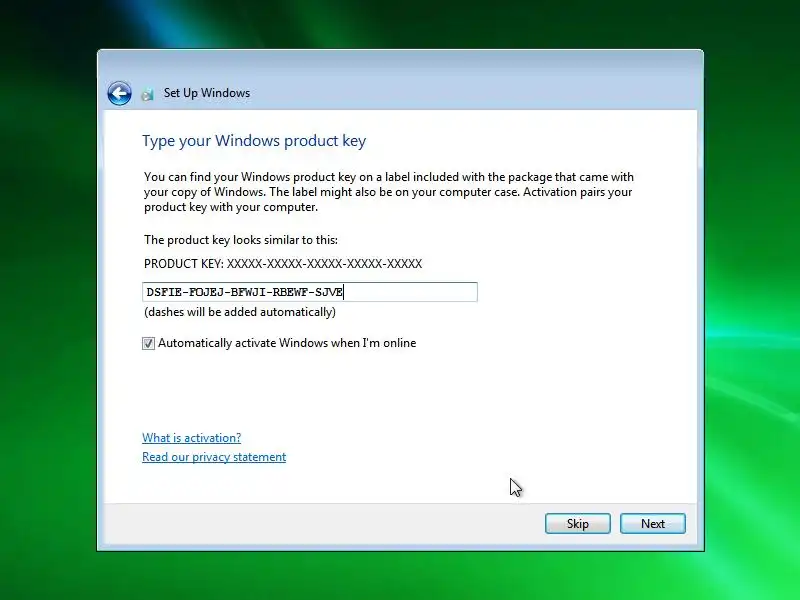The image size is (800, 600).
Task: Uncheck Automatically activate Windows when I'm online
Action: pos(148,343)
